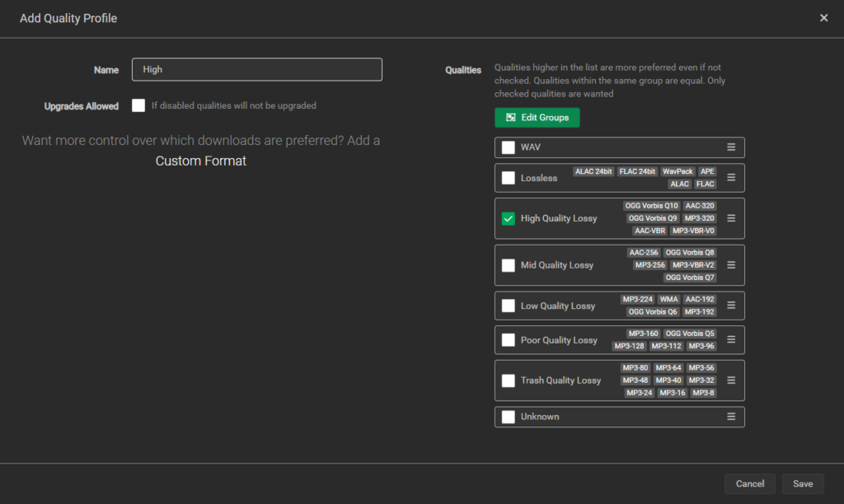Open the Edit Groups editor
This screenshot has height=504, width=844.
[x=537, y=117]
